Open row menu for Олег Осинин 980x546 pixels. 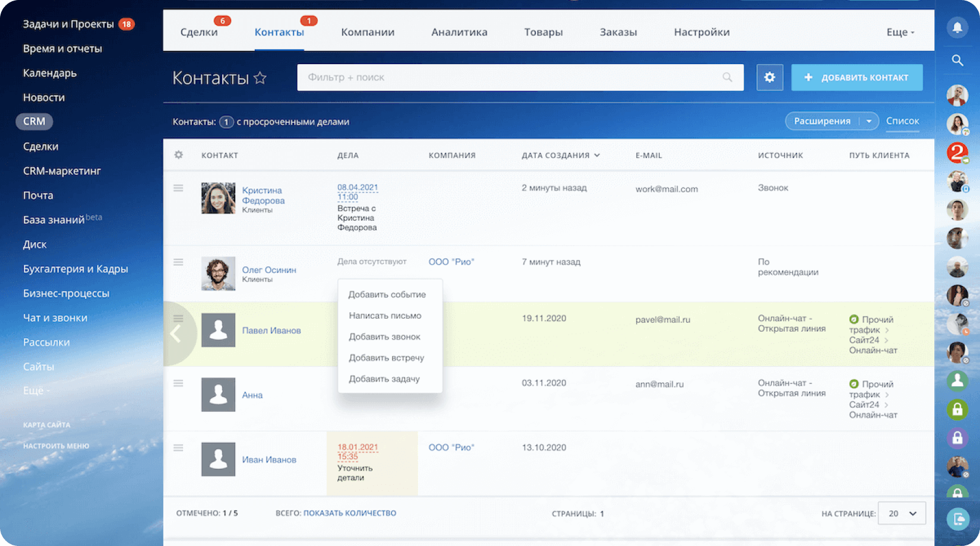(x=178, y=262)
